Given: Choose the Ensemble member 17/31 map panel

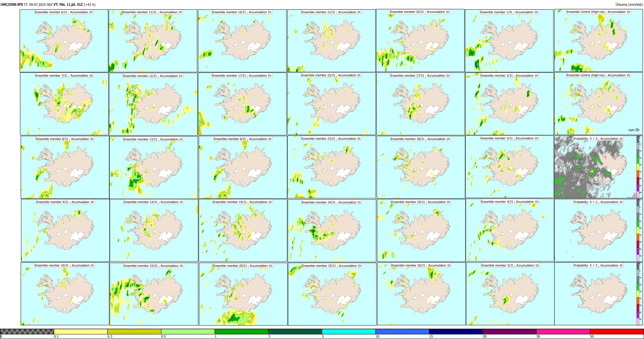Looking at the screenshot, I should tap(242, 104).
